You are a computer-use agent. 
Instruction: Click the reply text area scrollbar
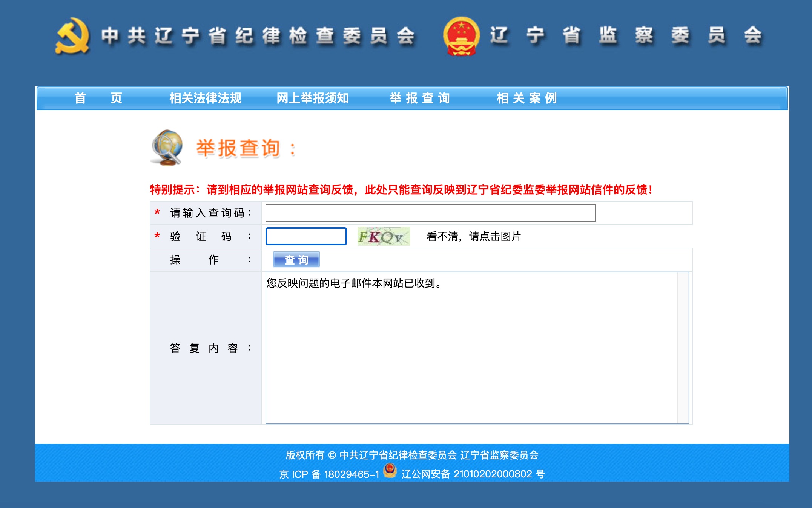click(683, 348)
